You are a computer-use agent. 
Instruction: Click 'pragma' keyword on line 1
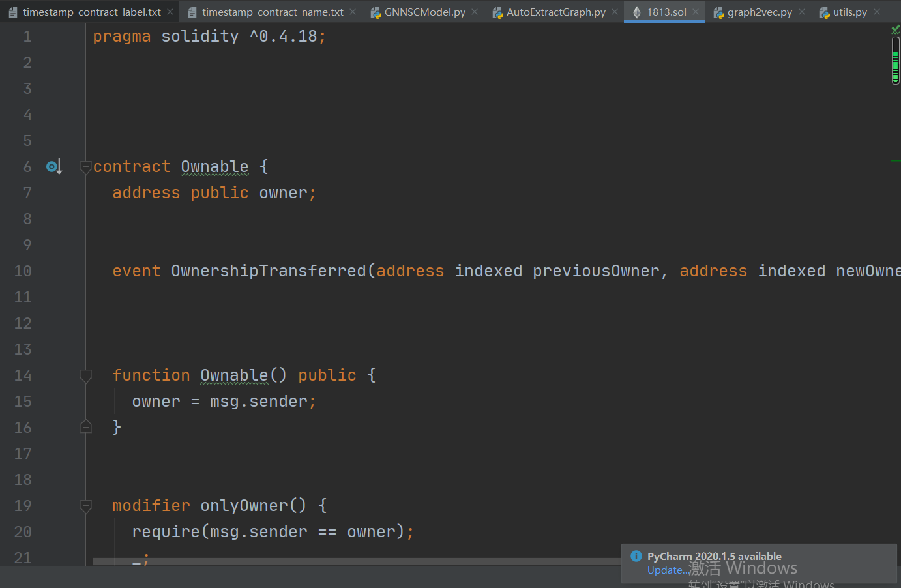pos(122,37)
